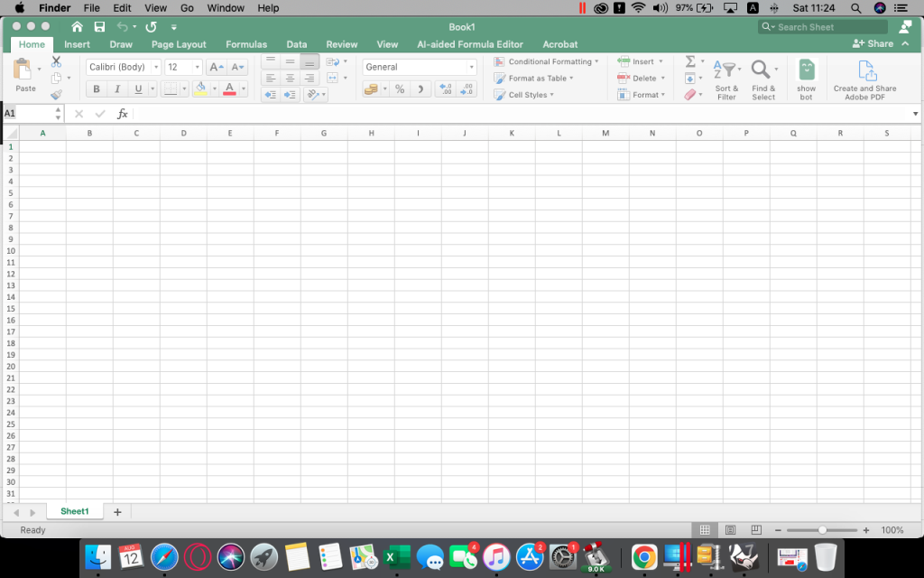This screenshot has height=578, width=924.
Task: Click the AutoSum sigma icon
Action: (x=690, y=61)
